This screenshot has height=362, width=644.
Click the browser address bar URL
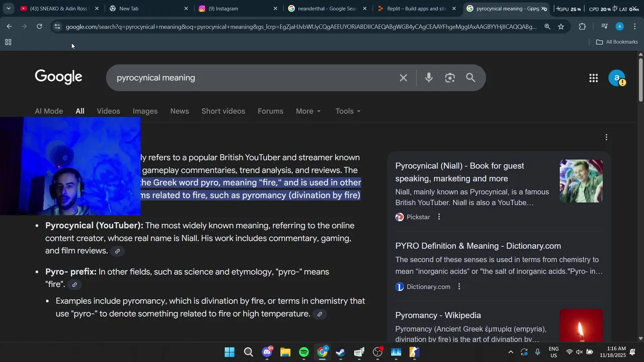pyautogui.click(x=301, y=27)
